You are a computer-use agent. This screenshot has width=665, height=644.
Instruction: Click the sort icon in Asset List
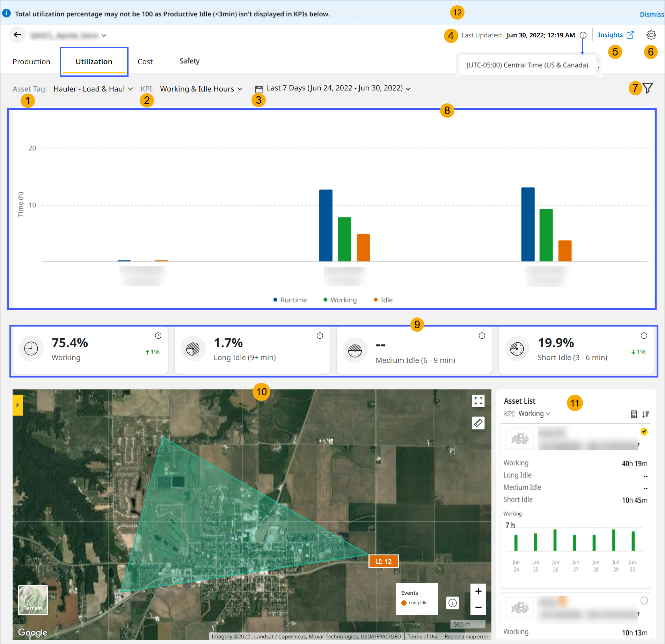click(645, 414)
